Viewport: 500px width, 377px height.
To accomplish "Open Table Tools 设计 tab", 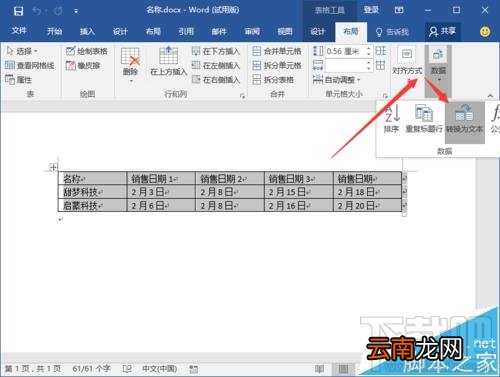I will 317,31.
